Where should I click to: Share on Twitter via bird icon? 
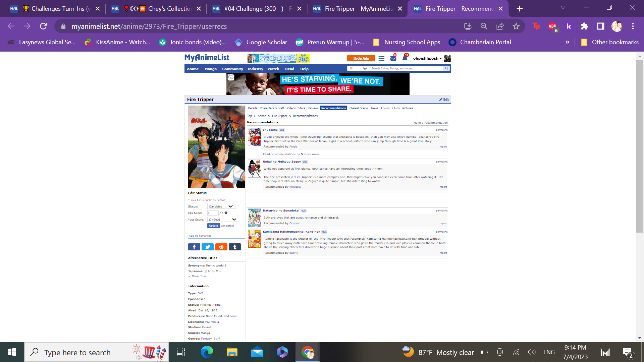click(x=208, y=247)
